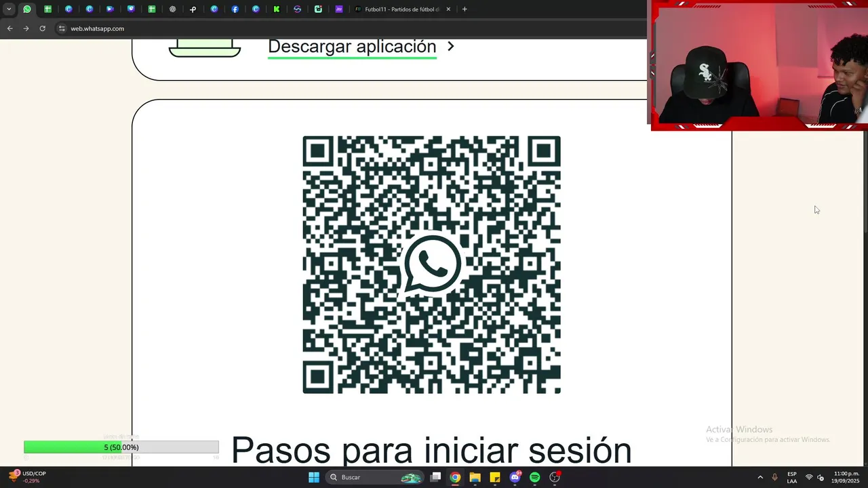This screenshot has height=488, width=868.
Task: Open the ESP LAA language switcher
Action: pos(792,477)
